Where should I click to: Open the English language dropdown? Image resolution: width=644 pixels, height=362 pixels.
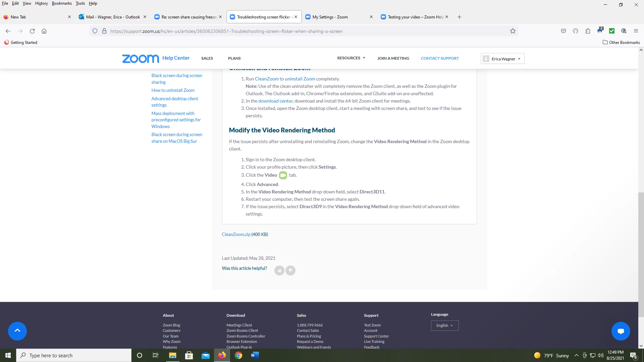[444, 325]
